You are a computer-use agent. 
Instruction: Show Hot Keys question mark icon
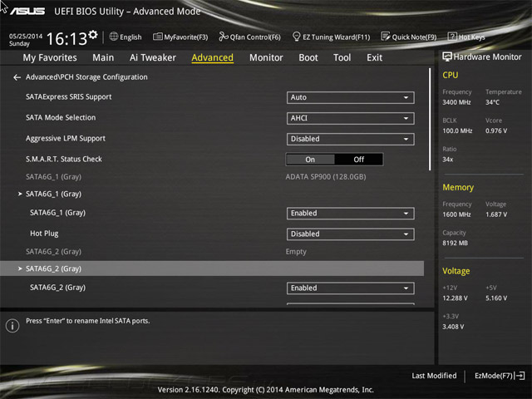(452, 37)
